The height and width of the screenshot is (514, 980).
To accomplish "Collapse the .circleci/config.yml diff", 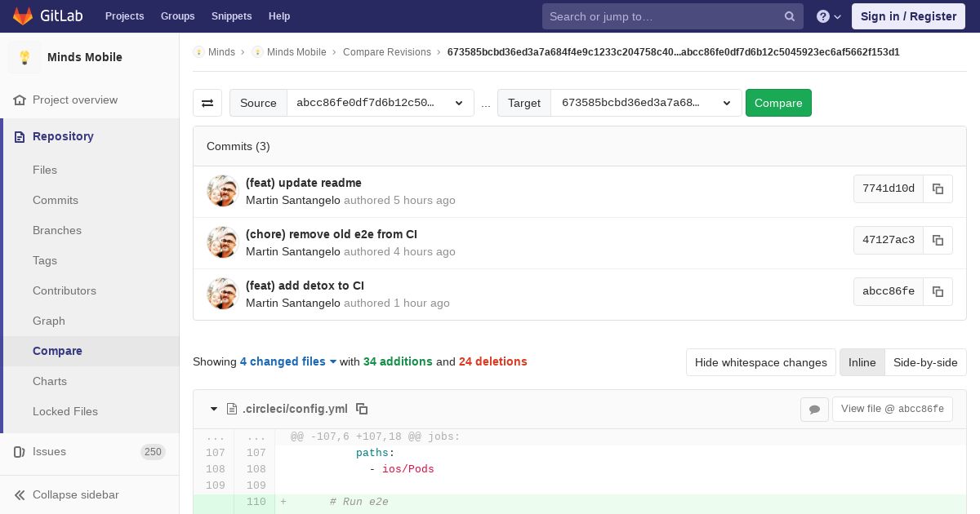I will pos(214,409).
